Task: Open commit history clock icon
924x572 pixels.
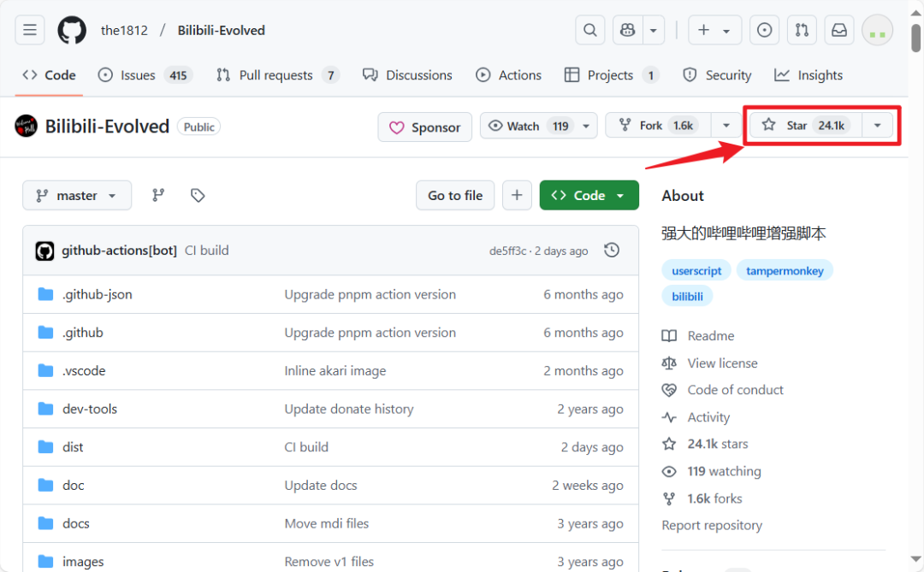Action: click(x=612, y=251)
